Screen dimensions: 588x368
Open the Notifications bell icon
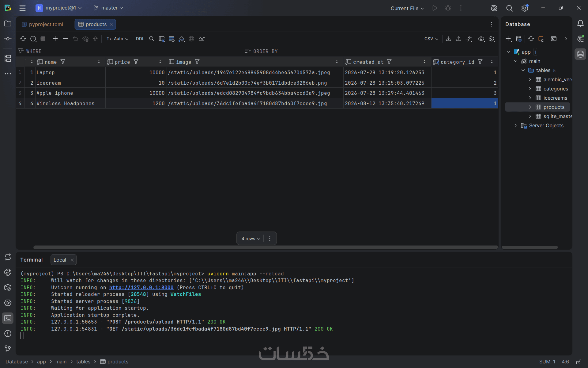(x=580, y=24)
